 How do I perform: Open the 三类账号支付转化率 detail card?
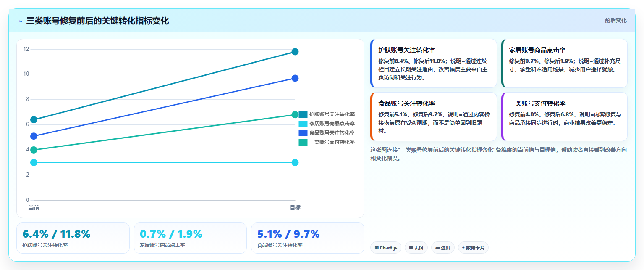(564, 116)
